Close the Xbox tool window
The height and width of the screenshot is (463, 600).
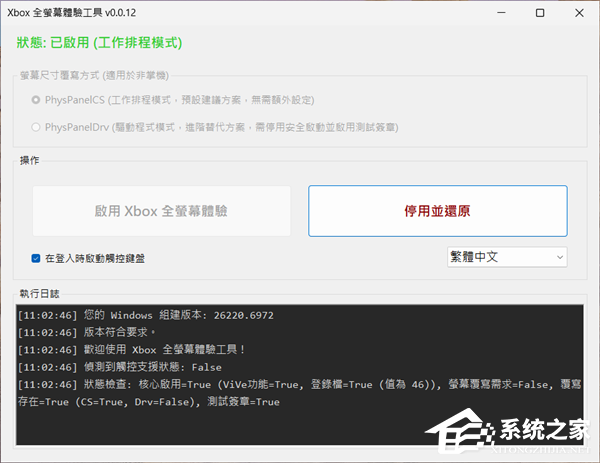coord(579,13)
